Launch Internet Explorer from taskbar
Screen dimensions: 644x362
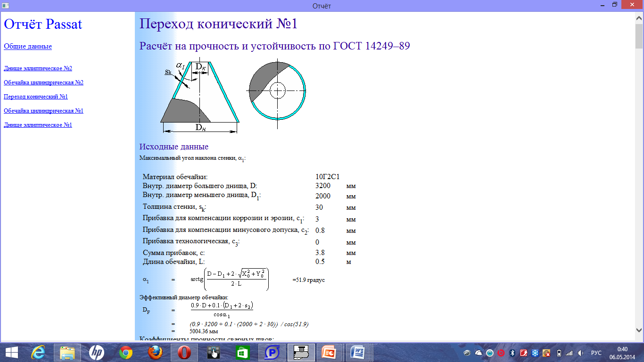pos(39,353)
